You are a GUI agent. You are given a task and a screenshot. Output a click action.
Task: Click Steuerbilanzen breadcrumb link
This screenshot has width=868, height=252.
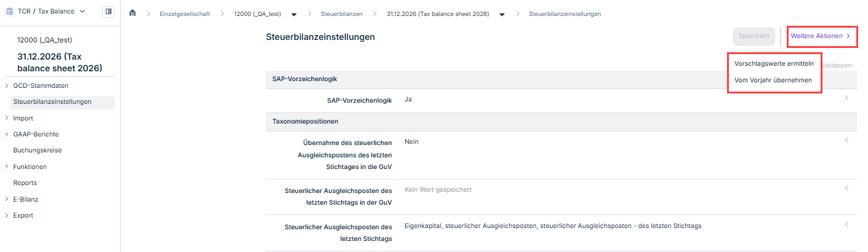[x=342, y=14]
